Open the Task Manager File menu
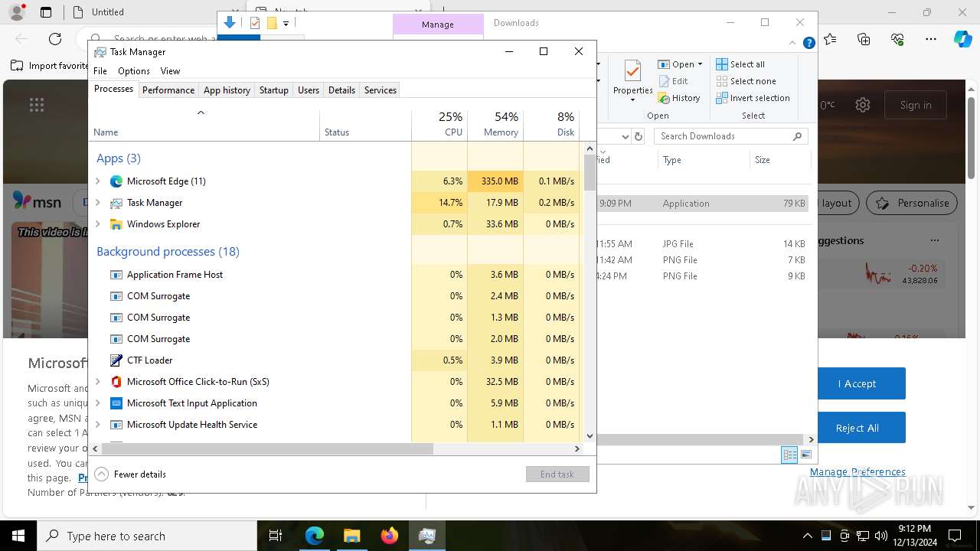Image resolution: width=980 pixels, height=551 pixels. [100, 71]
